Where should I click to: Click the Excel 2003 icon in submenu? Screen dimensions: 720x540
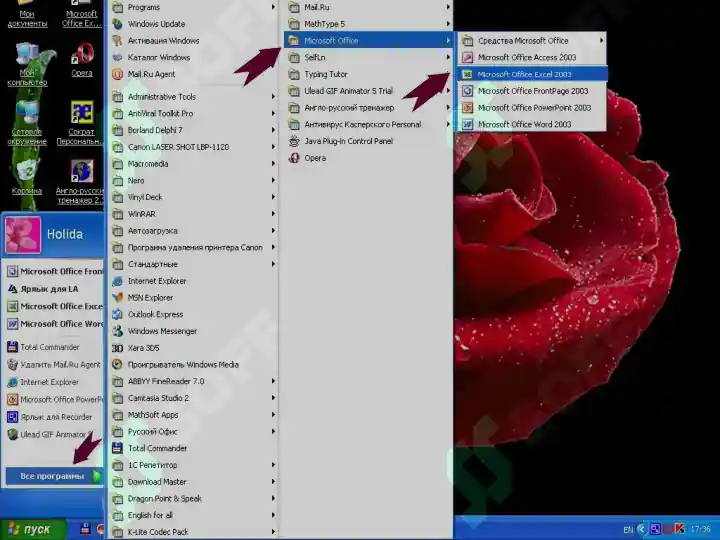pyautogui.click(x=467, y=74)
